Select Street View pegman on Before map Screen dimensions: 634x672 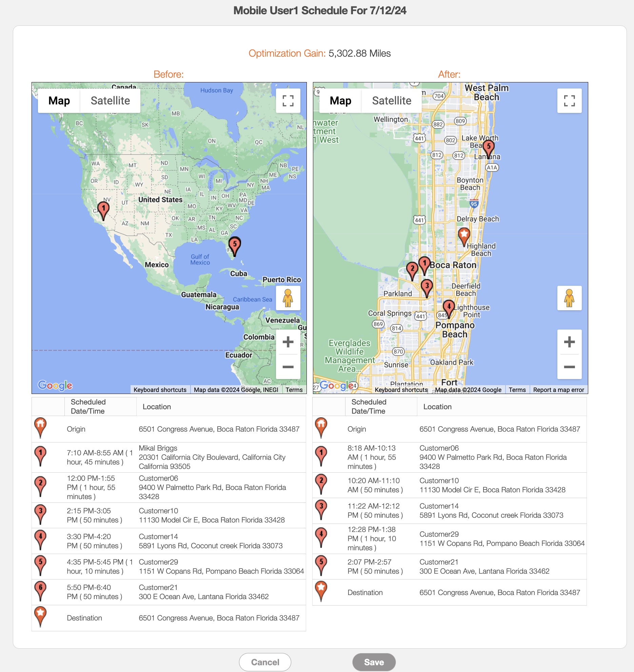point(288,298)
